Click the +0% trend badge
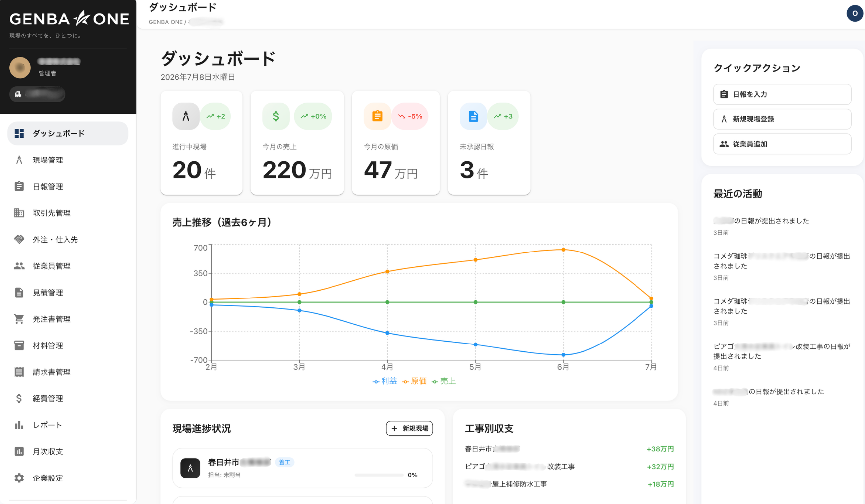The width and height of the screenshot is (865, 504). 313,116
